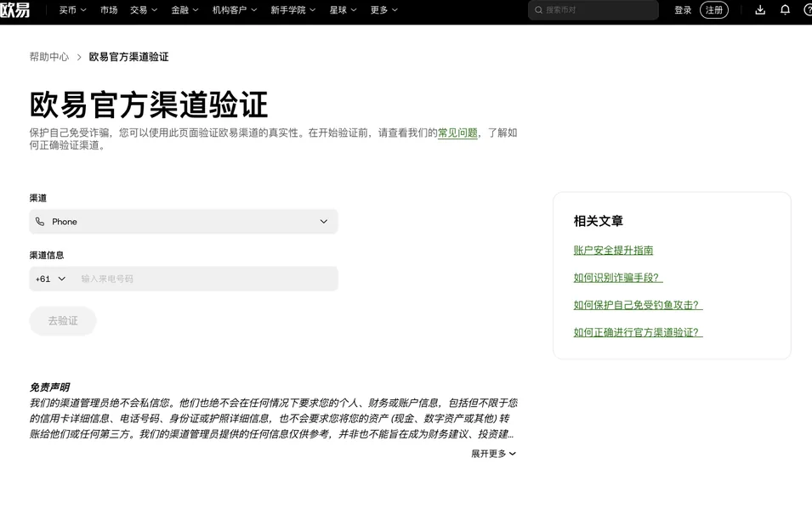Open the 账户安全提升指南 article link

613,251
